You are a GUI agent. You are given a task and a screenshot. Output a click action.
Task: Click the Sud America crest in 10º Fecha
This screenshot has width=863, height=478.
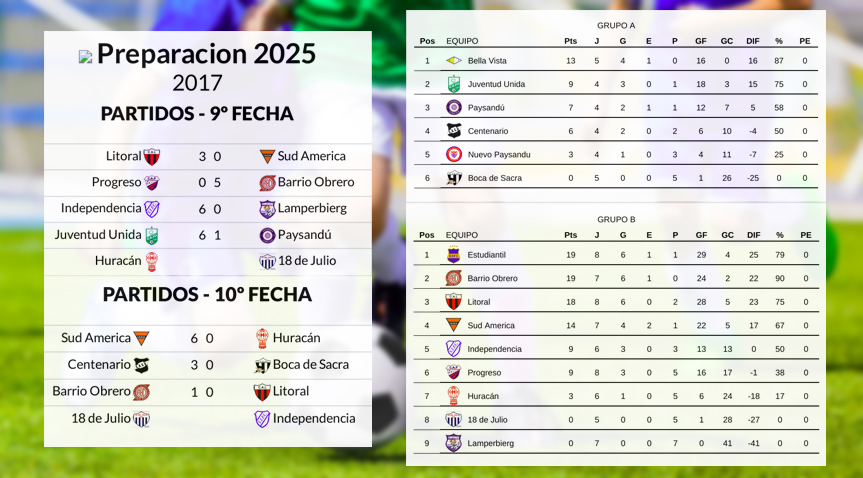pos(141,338)
